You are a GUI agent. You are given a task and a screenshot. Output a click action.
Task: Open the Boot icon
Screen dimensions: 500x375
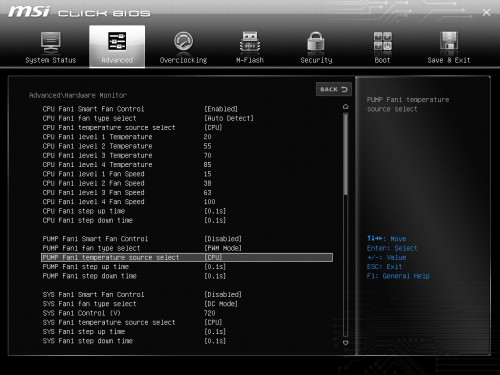(x=382, y=42)
